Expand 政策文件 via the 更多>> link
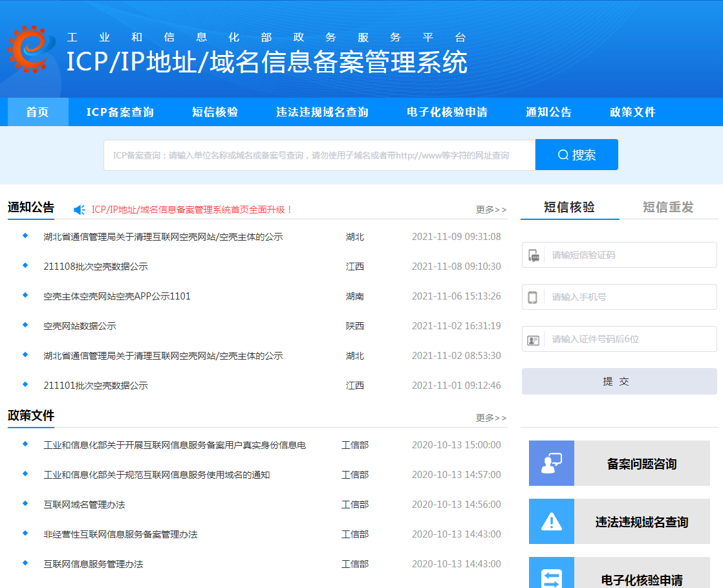Image resolution: width=723 pixels, height=588 pixels. [491, 418]
